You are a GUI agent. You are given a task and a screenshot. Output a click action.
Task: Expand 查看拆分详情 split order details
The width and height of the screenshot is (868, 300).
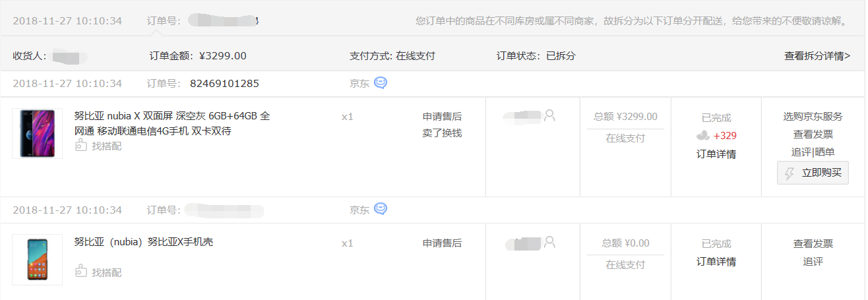tap(817, 56)
